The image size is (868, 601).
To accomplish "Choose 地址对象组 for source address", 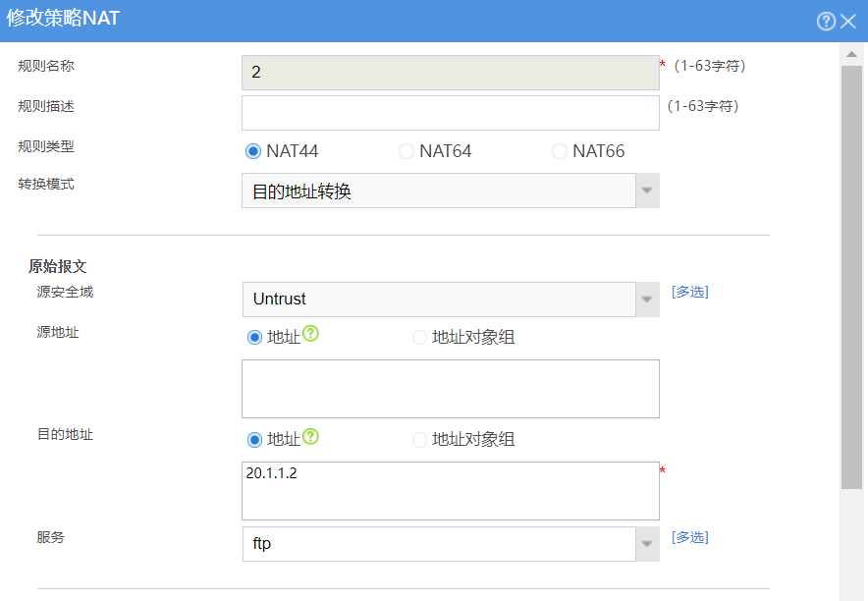I will [x=419, y=337].
